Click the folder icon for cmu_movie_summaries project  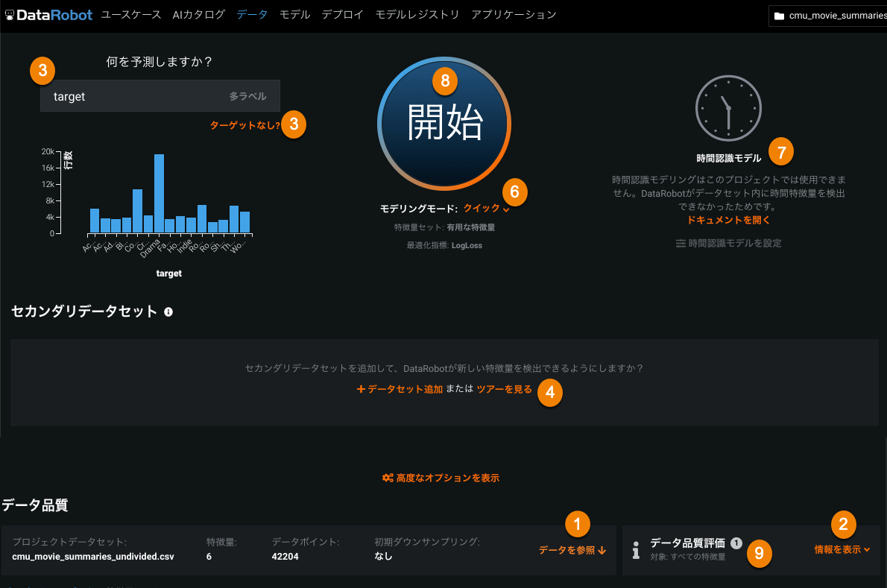(x=779, y=16)
